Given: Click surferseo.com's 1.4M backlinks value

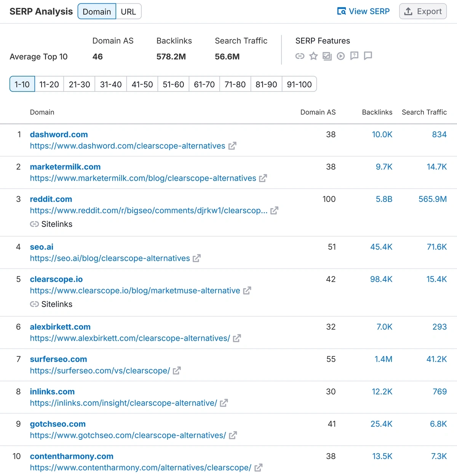Looking at the screenshot, I should (383, 359).
